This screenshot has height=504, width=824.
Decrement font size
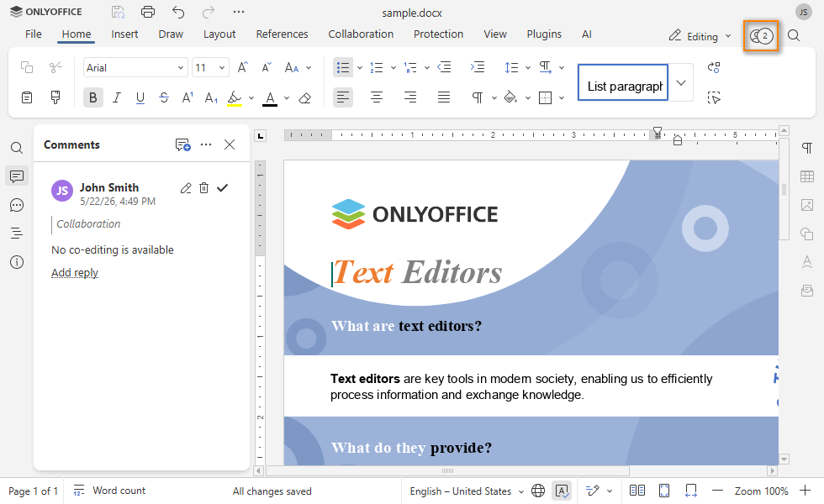tap(267, 67)
